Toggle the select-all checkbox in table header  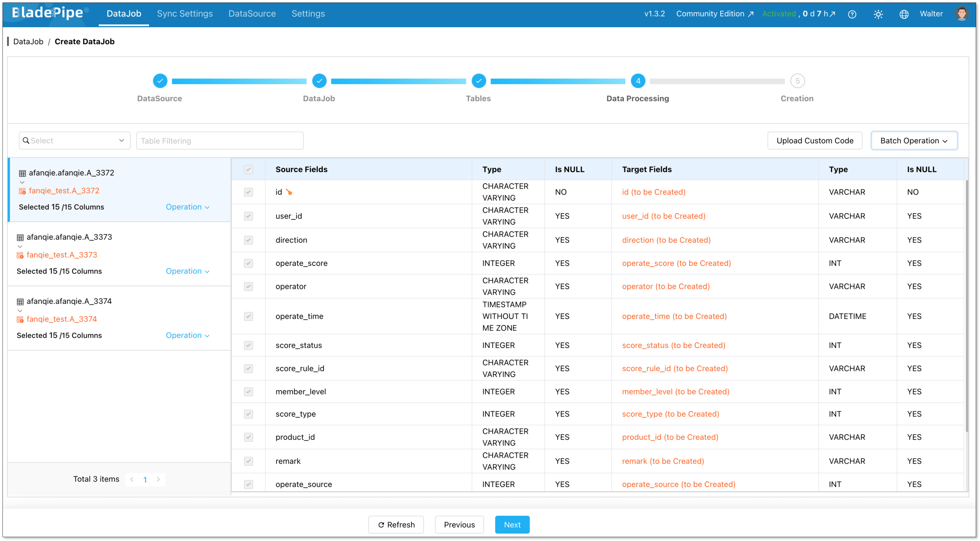(x=248, y=169)
